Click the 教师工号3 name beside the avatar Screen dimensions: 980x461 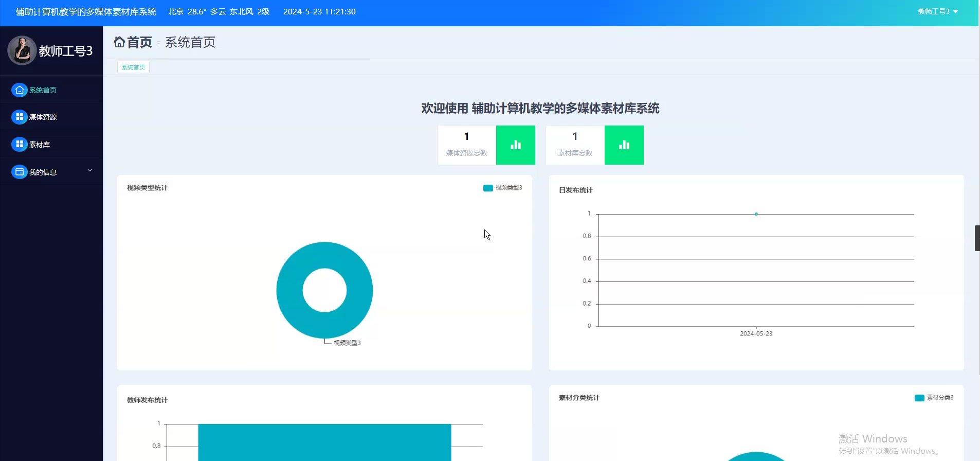pos(66,51)
